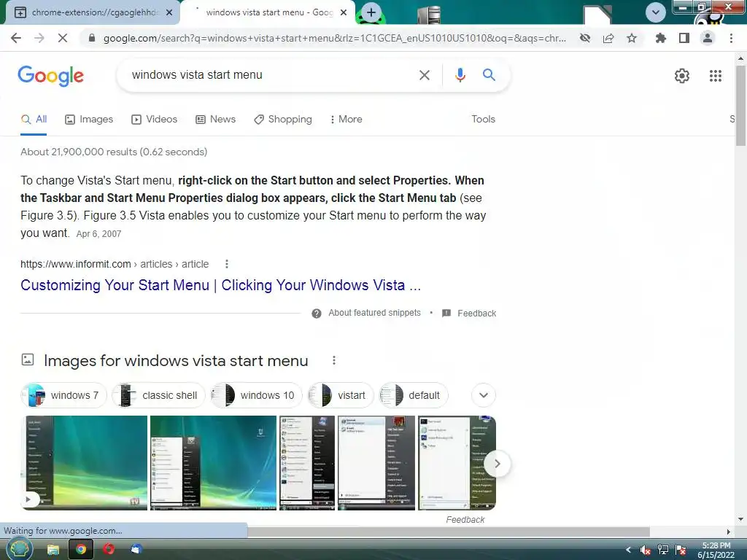Select the All results tab
The width and height of the screenshot is (747, 560).
click(34, 119)
